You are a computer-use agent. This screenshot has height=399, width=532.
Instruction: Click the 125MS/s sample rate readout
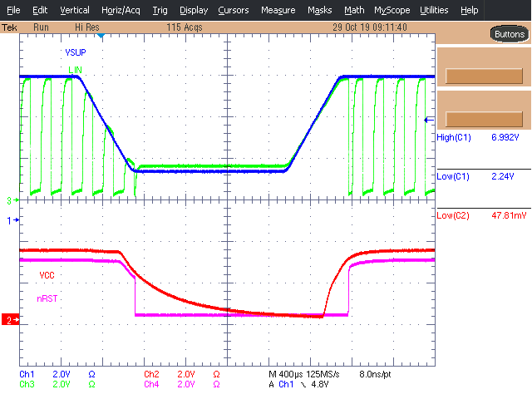pyautogui.click(x=323, y=375)
